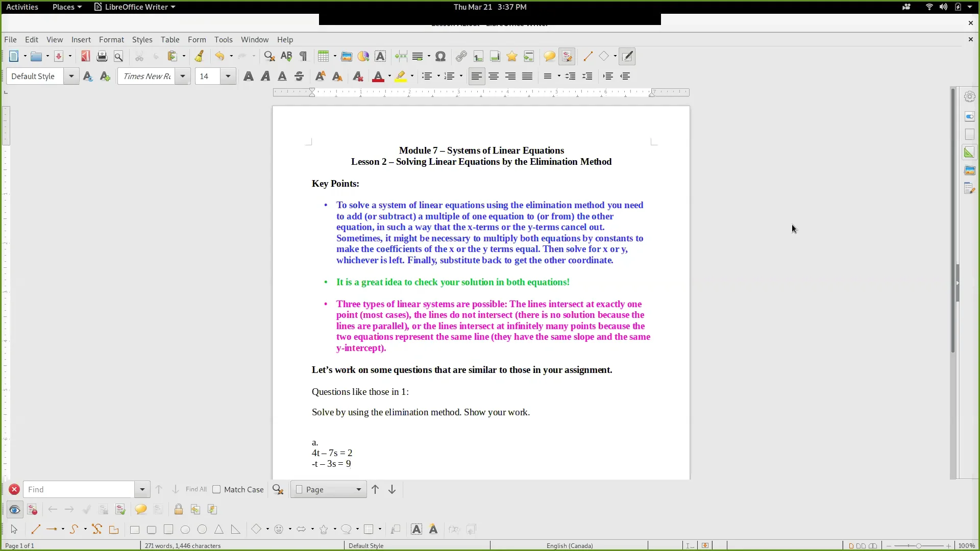Click the Increase Indent icon

[608, 76]
